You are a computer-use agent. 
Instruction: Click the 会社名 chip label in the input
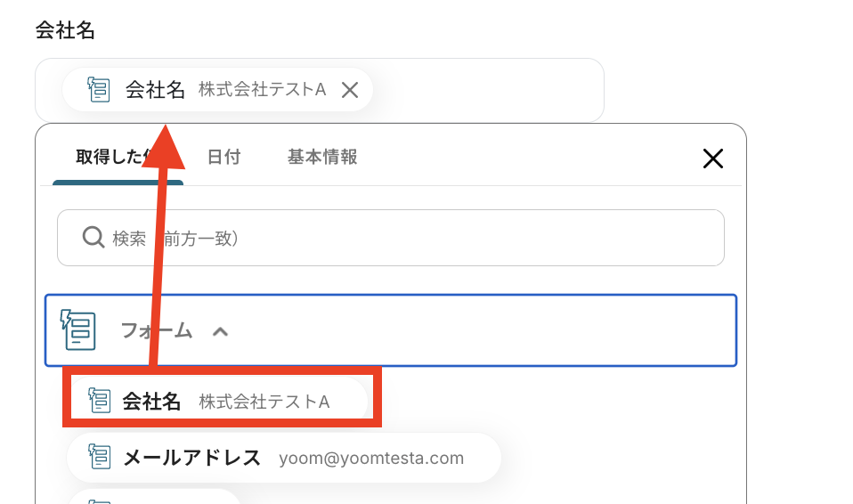click(155, 90)
